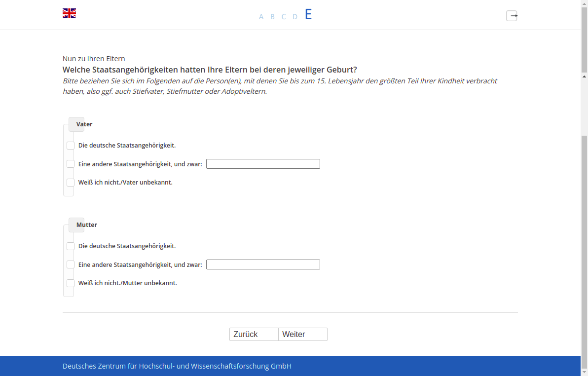The width and height of the screenshot is (588, 376).
Task: Click the 'Nun zu Ihren Eltern' text
Action: [94, 59]
